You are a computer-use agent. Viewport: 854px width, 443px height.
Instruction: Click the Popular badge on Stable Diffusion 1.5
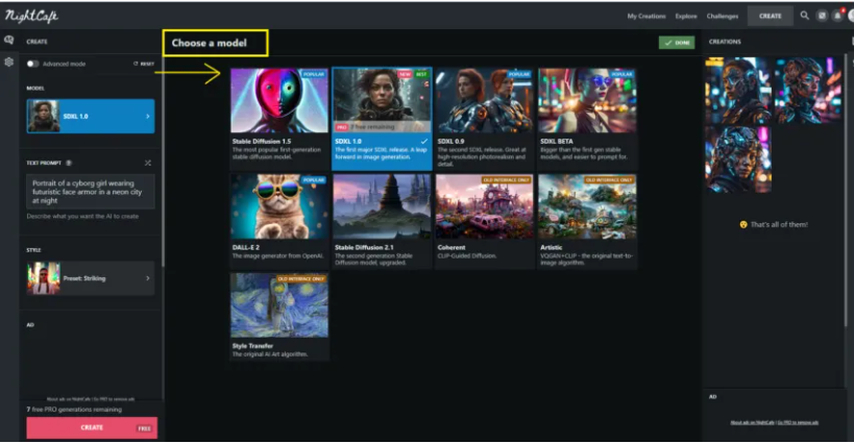coord(313,74)
